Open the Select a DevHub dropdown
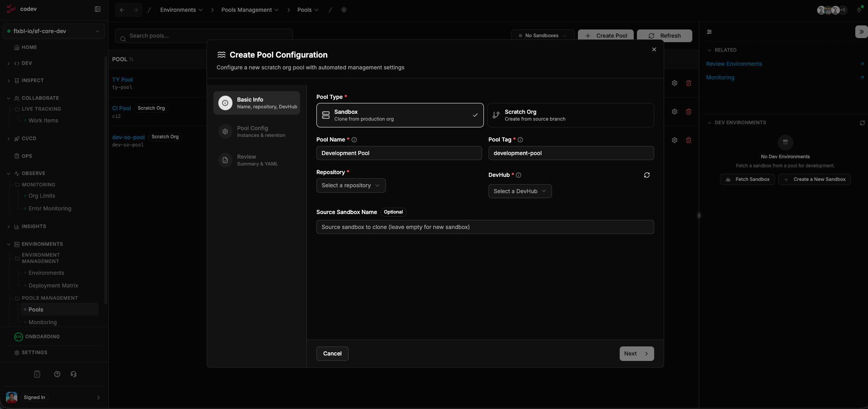Image resolution: width=868 pixels, height=409 pixels. (x=519, y=191)
